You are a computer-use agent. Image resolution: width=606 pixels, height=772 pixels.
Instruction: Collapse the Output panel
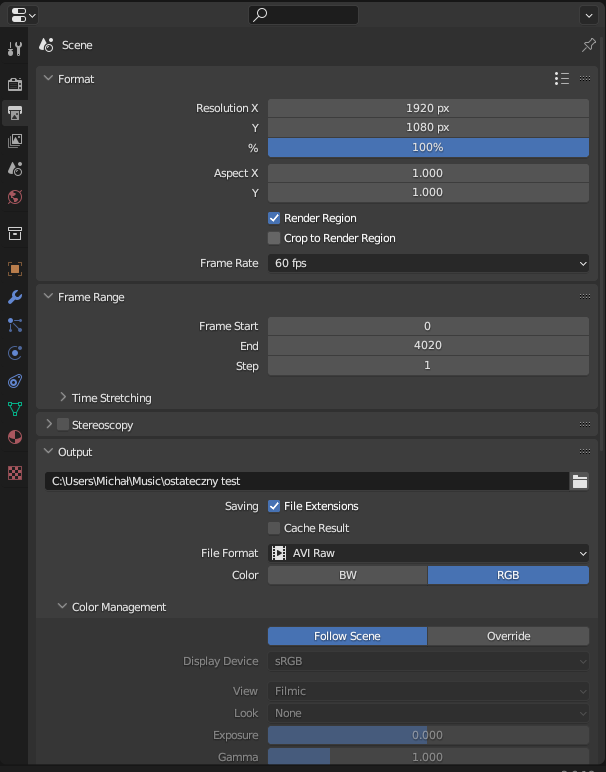pyautogui.click(x=48, y=451)
